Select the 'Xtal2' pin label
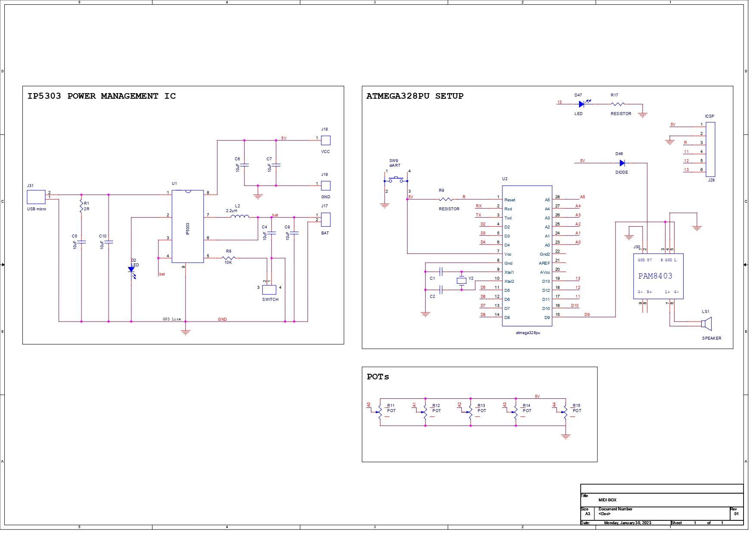Viewport: 756px width, 535px height. pyautogui.click(x=509, y=282)
